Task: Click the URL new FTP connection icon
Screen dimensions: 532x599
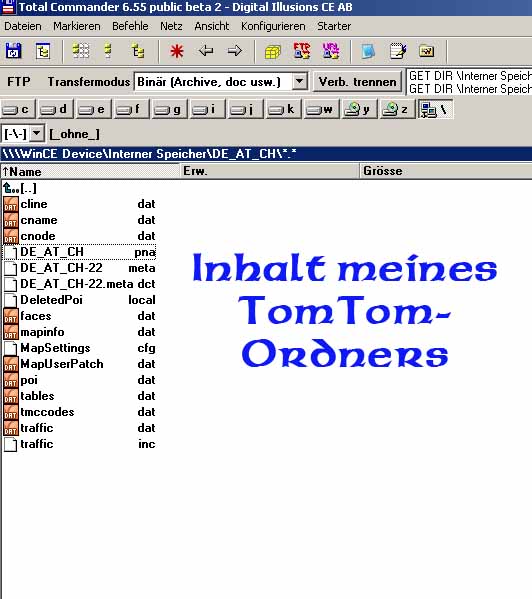Action: point(330,51)
